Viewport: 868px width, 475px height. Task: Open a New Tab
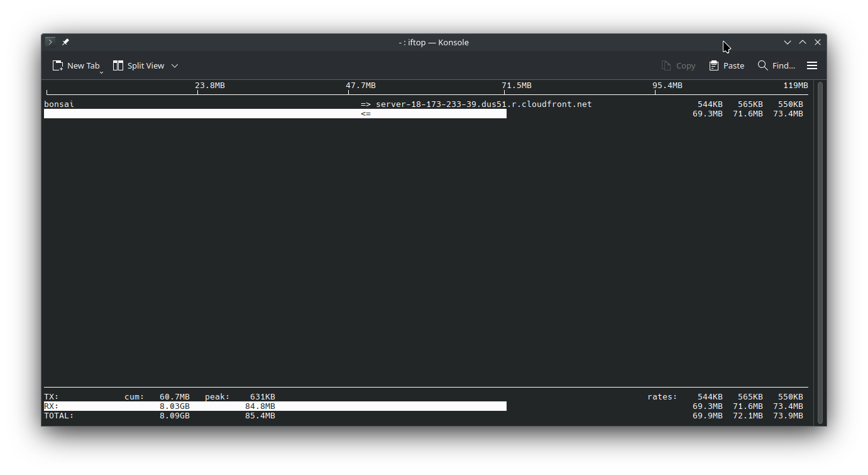(75, 65)
